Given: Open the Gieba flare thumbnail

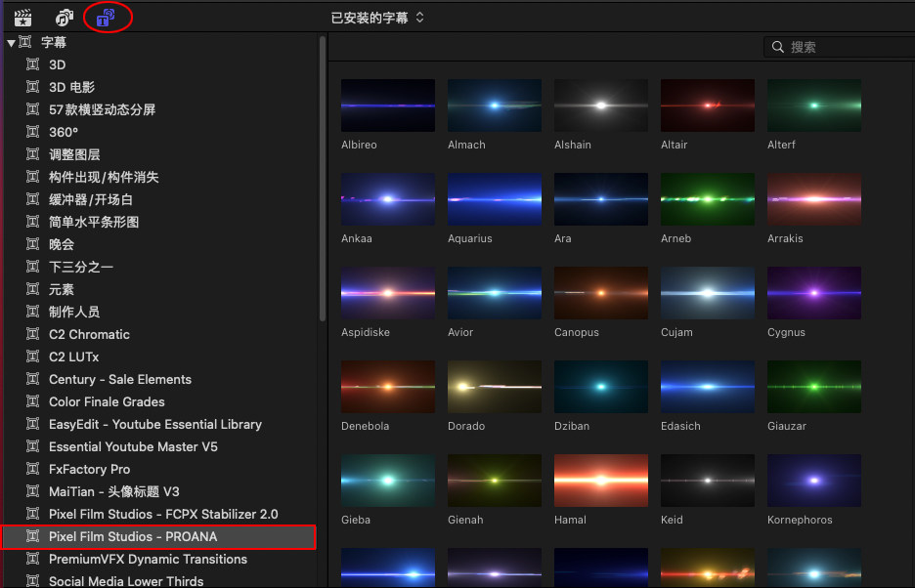Looking at the screenshot, I should (x=388, y=481).
